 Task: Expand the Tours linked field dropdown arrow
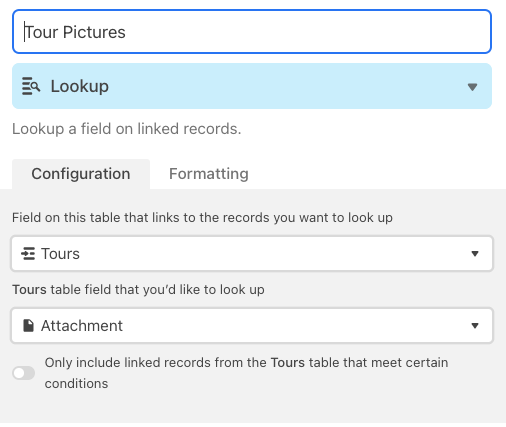point(475,254)
